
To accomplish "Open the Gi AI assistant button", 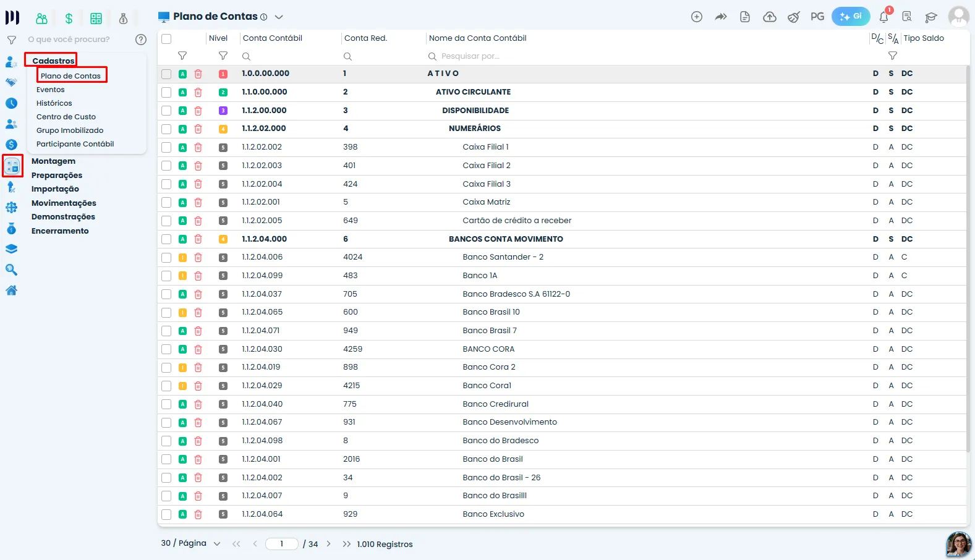I will 851,17.
